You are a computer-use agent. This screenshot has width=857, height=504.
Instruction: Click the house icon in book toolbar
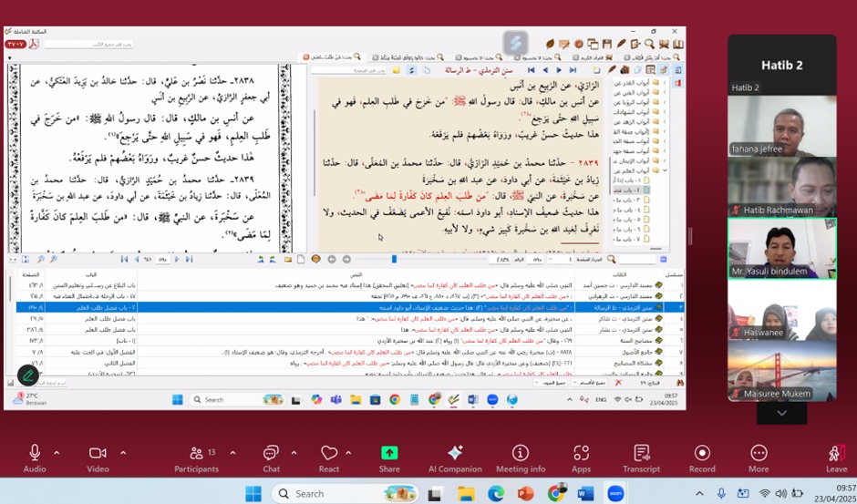tap(625, 70)
